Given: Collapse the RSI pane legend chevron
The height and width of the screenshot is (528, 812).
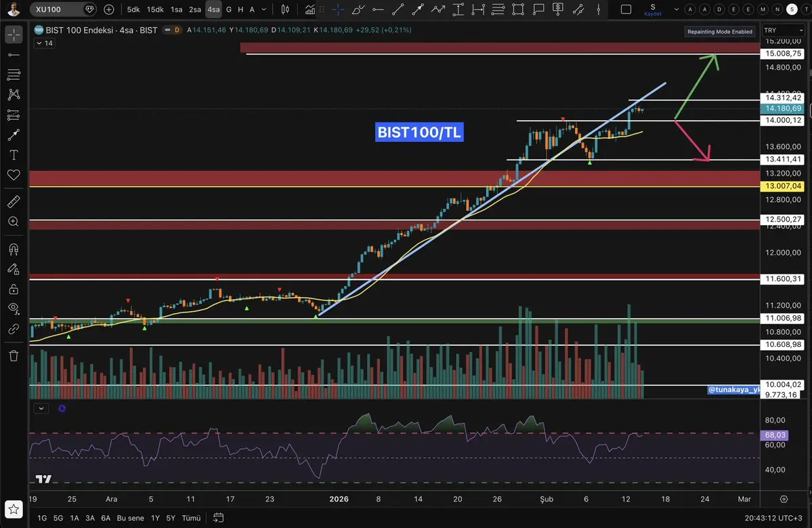Looking at the screenshot, I should click(x=41, y=408).
